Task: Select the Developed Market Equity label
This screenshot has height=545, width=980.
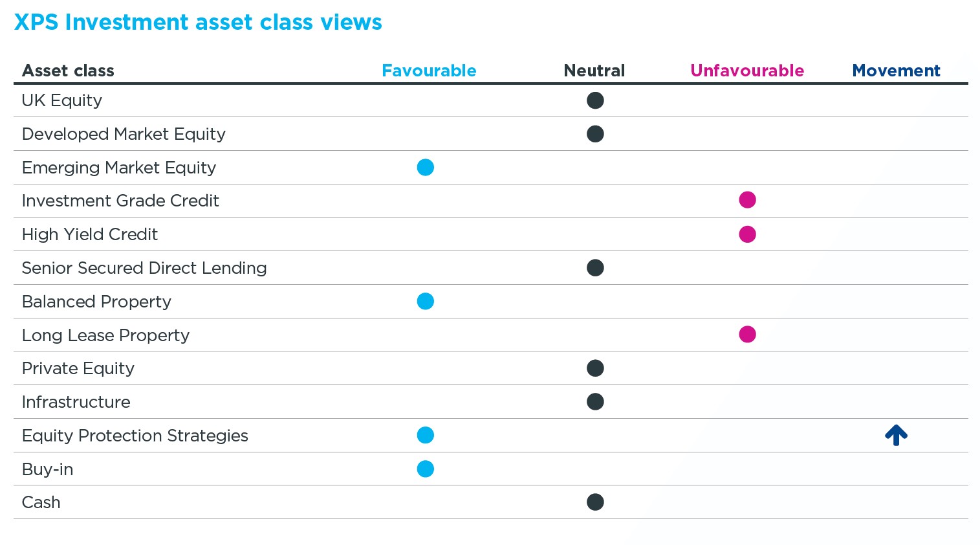Action: tap(124, 134)
